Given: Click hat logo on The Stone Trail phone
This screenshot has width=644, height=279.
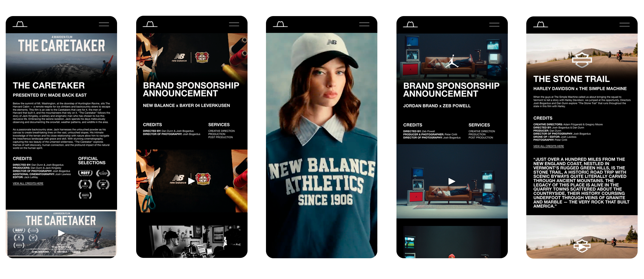Looking at the screenshot, I should point(540,24).
